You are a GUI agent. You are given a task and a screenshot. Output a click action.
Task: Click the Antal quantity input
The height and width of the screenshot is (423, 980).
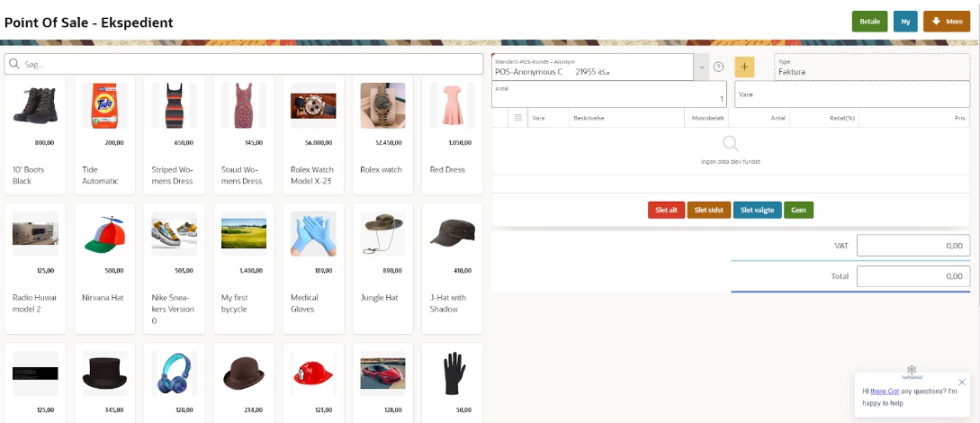click(608, 94)
